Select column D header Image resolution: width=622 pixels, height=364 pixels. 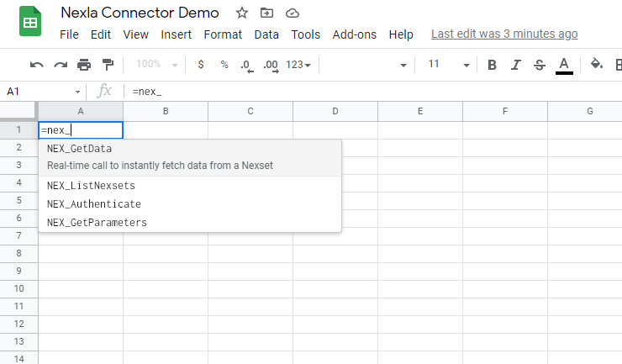[335, 112]
